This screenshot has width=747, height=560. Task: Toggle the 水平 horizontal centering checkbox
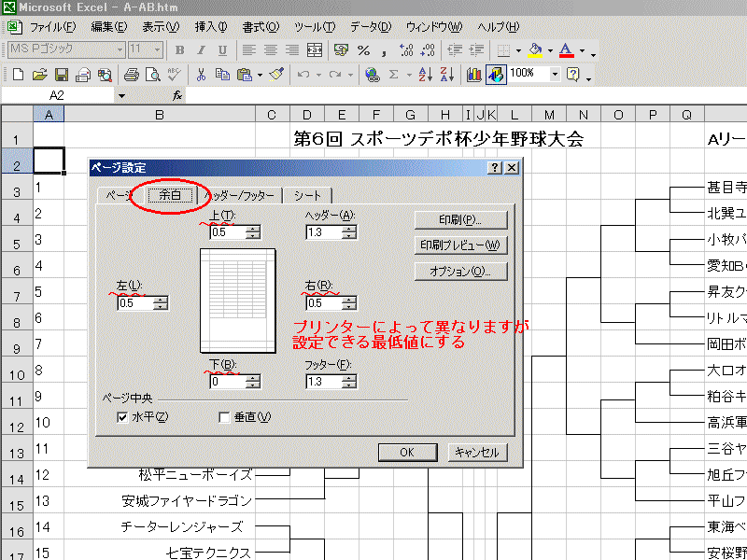pyautogui.click(x=122, y=417)
